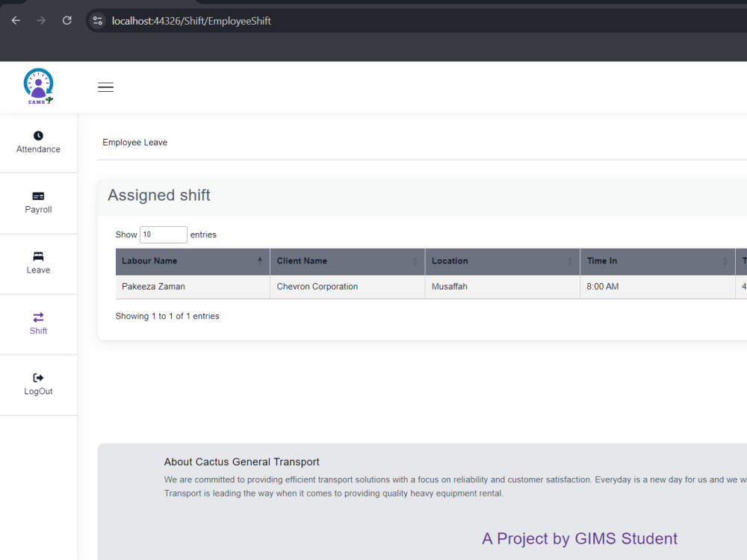Click About Cactus General Transport heading
This screenshot has width=747, height=560.
click(x=241, y=462)
